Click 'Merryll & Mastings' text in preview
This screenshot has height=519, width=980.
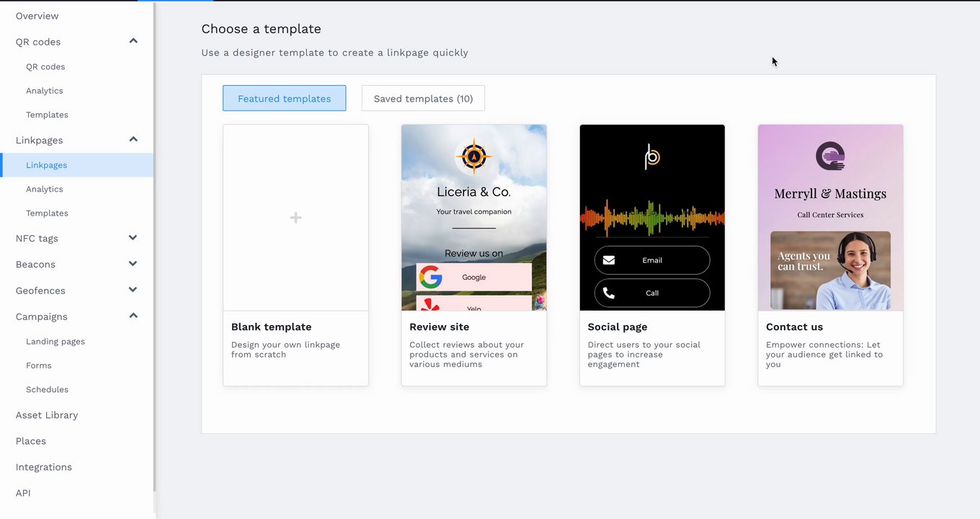pos(830,193)
